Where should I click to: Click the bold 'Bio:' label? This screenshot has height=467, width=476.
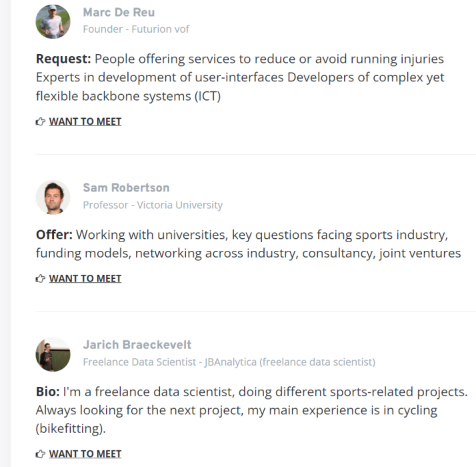point(48,392)
